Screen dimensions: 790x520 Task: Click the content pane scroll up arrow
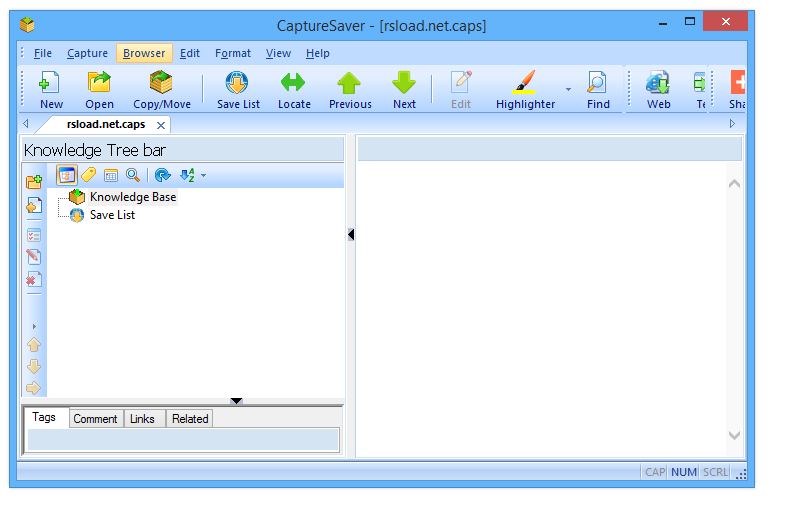(x=734, y=184)
